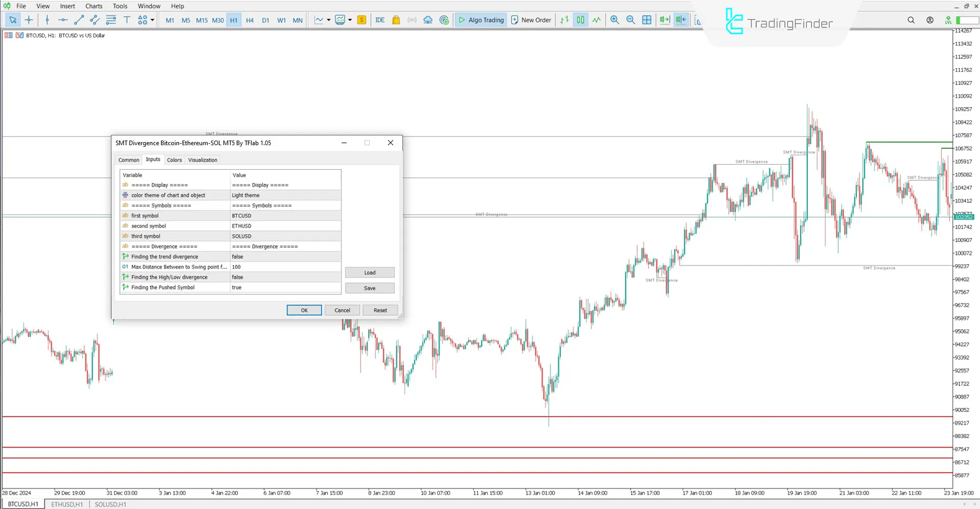Switch to the Visualization tab

[203, 160]
